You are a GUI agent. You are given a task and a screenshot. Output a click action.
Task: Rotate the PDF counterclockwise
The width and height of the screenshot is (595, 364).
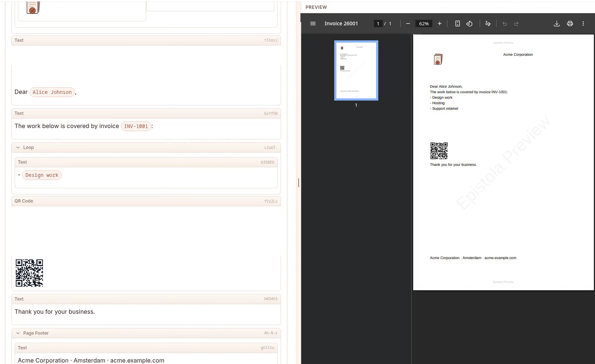click(x=469, y=23)
